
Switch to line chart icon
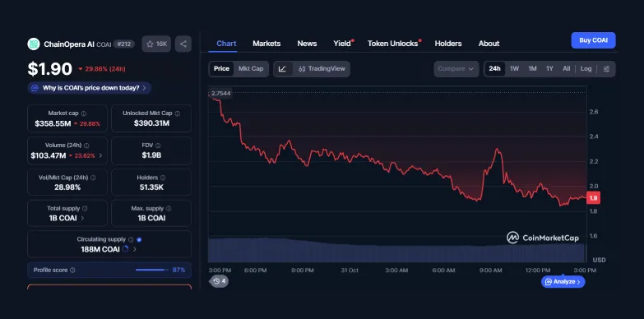283,69
